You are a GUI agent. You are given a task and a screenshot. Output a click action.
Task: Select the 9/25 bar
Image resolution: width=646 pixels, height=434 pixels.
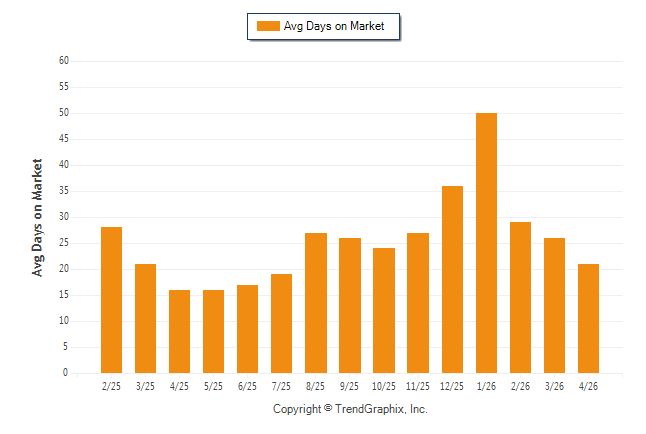point(350,306)
